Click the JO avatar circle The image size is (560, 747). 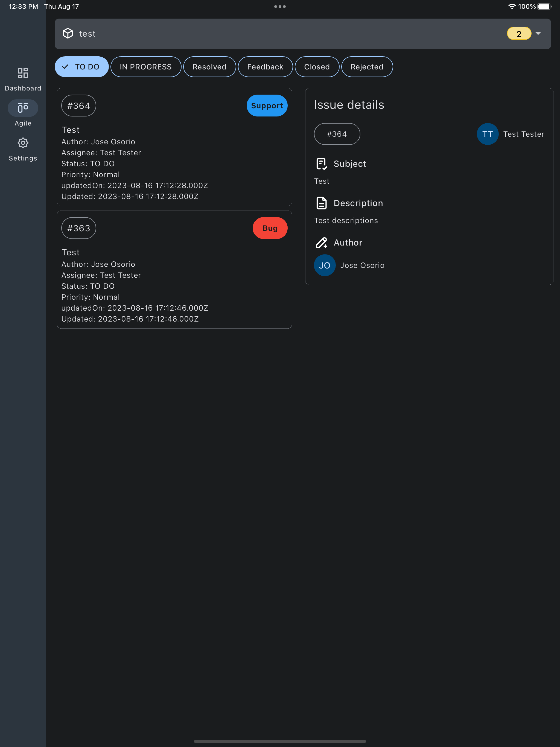pos(325,265)
